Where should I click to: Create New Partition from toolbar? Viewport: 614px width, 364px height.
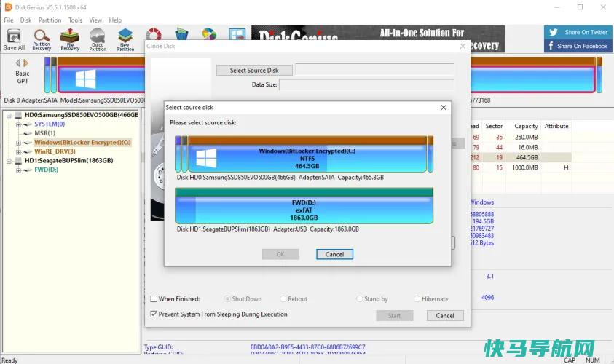click(x=125, y=39)
